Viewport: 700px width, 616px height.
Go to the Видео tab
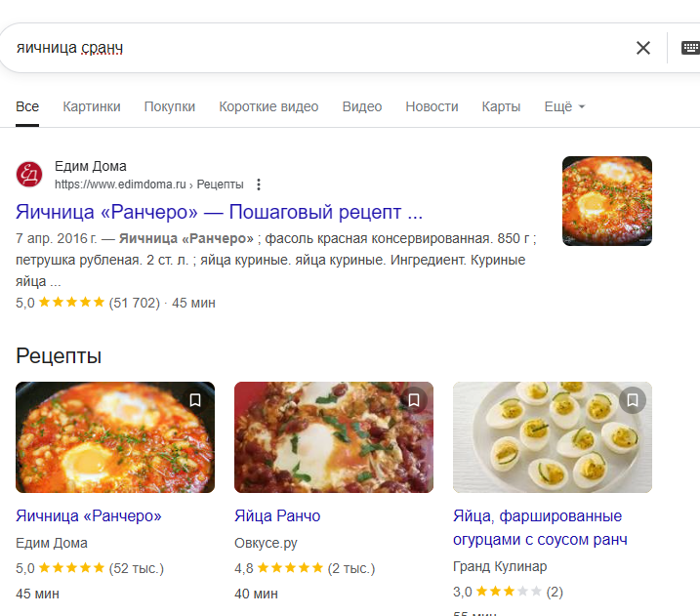click(x=362, y=106)
